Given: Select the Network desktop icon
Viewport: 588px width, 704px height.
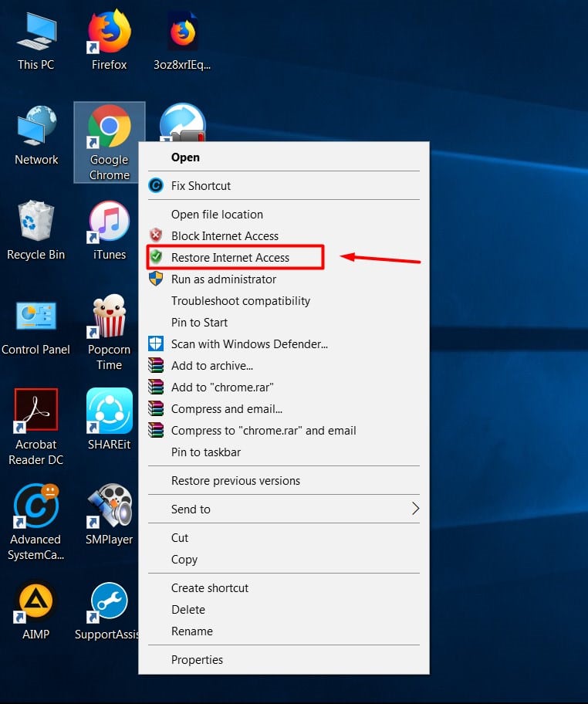Looking at the screenshot, I should (36, 126).
